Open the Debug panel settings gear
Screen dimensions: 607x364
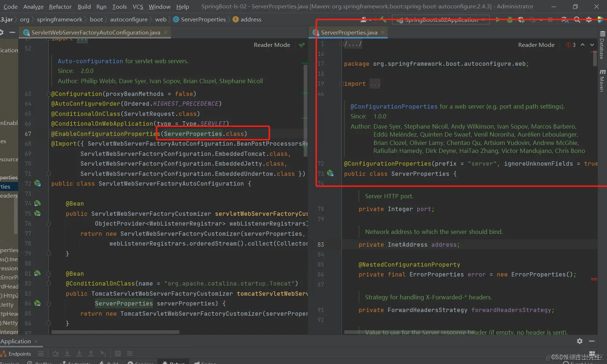(580, 341)
